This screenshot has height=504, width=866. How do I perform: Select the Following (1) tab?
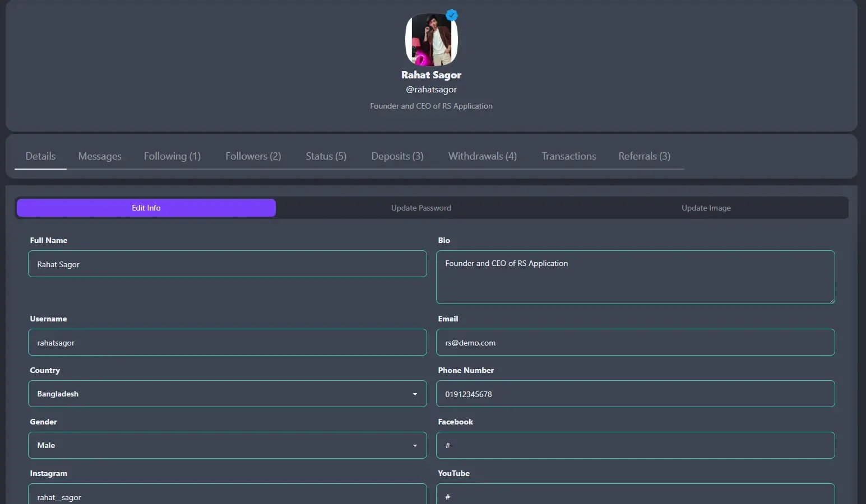coord(172,156)
